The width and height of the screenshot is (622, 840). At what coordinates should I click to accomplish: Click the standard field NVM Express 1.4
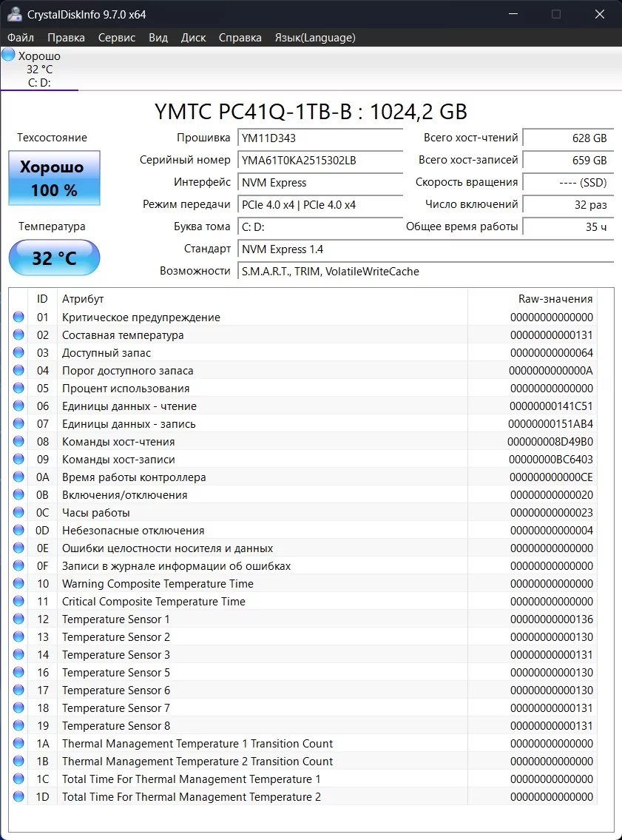tap(425, 249)
